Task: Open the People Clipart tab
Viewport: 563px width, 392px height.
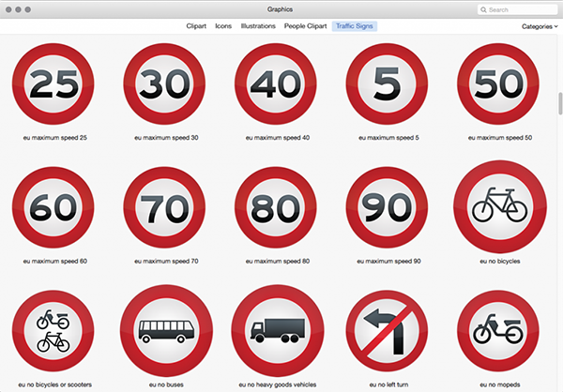Action: pos(306,26)
